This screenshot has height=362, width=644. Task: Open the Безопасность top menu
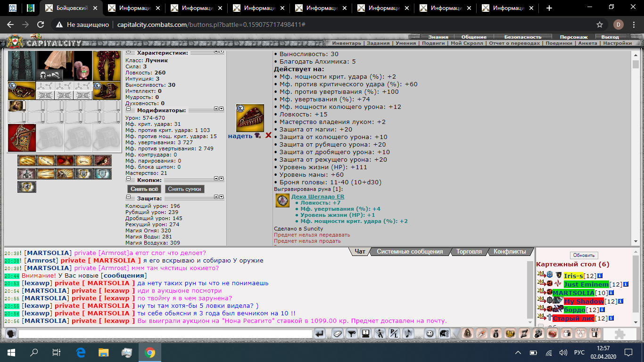coord(523,37)
